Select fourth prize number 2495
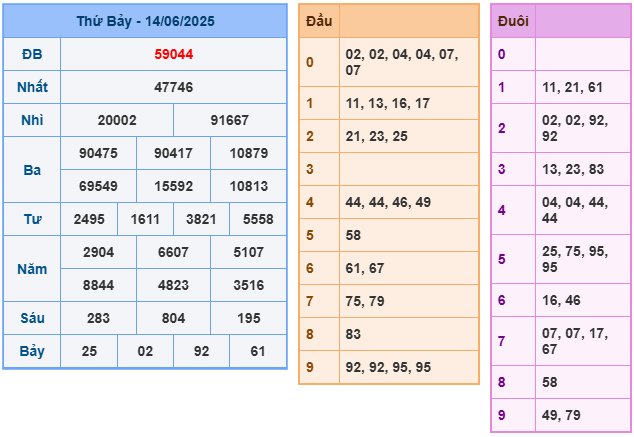The image size is (634, 437). 89,220
